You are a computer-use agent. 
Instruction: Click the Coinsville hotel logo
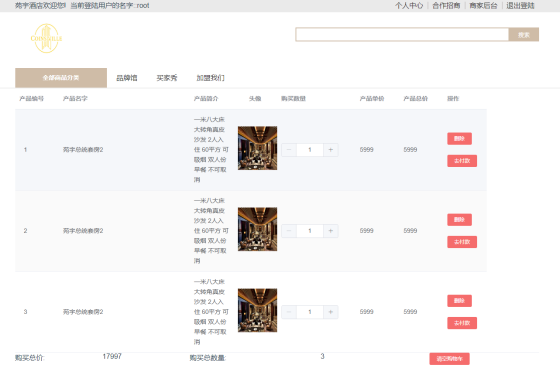coord(46,38)
